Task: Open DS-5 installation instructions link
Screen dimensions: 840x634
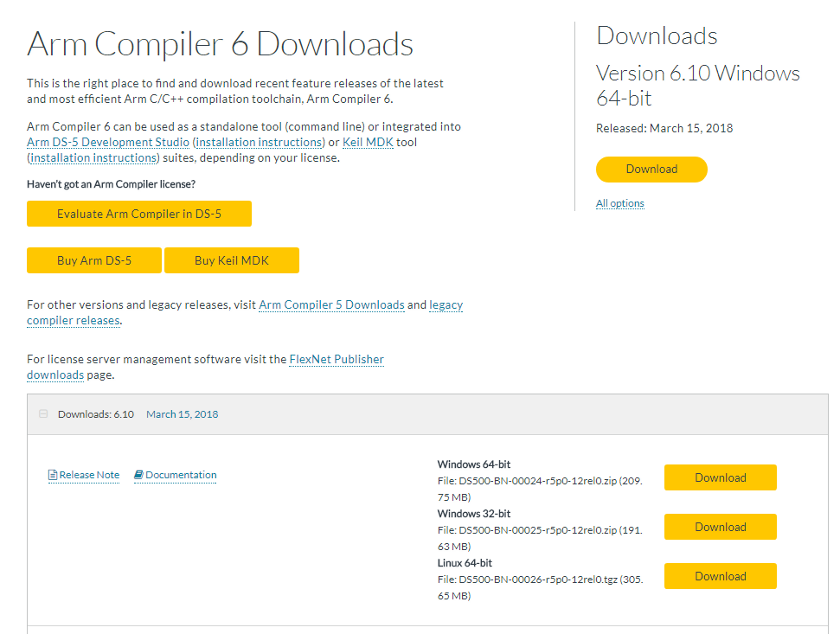Action: pyautogui.click(x=259, y=143)
